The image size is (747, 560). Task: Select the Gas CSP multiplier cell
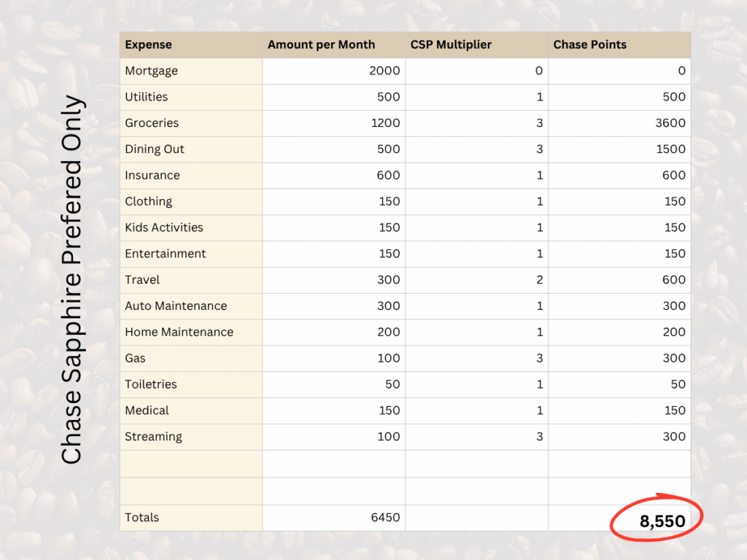[x=477, y=359]
